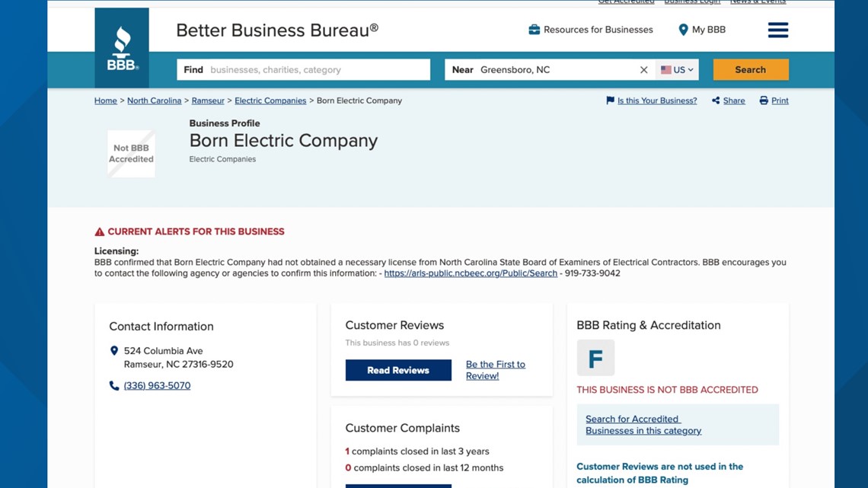Click the orange Search button

751,70
